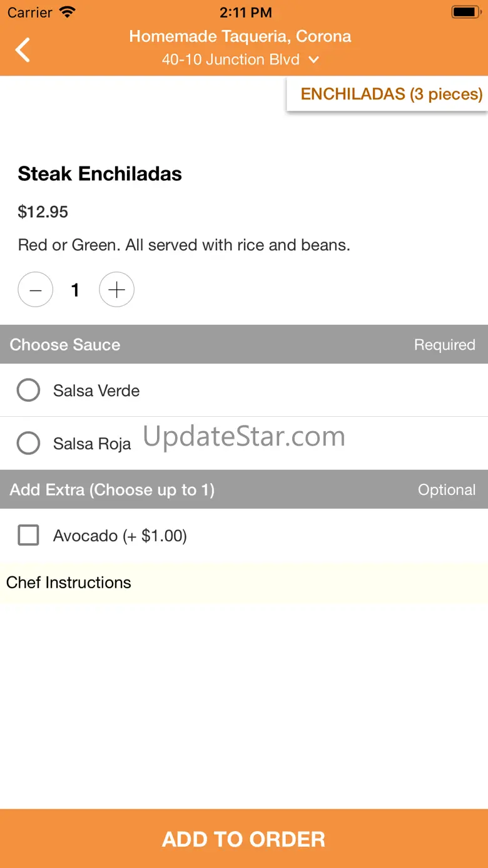488x868 pixels.
Task: Select Salsa Roja sauce option
Action: (x=29, y=443)
